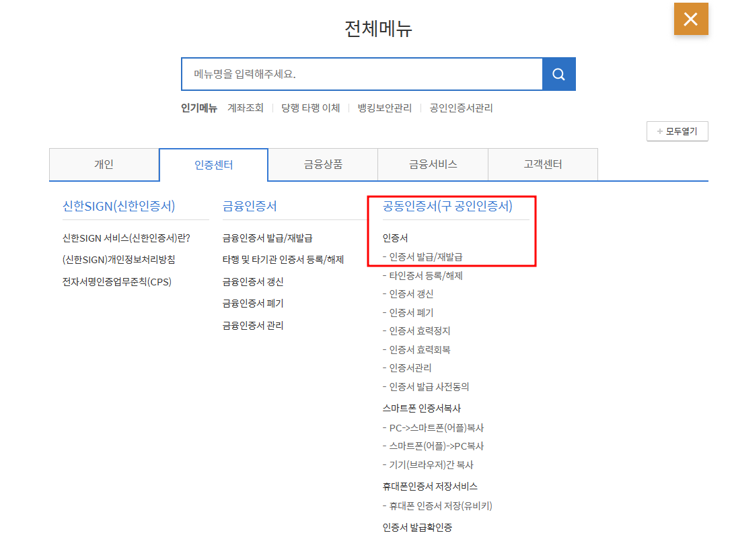Select - 인증서 효력정지
The image size is (732, 560).
pos(416,330)
